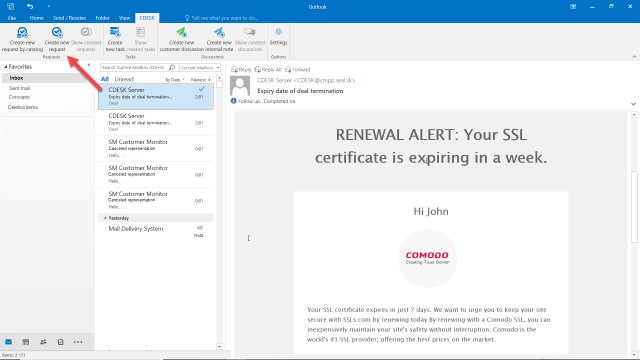The width and height of the screenshot is (640, 360).
Task: Open more navigation options ellipsis
Action: 78,342
